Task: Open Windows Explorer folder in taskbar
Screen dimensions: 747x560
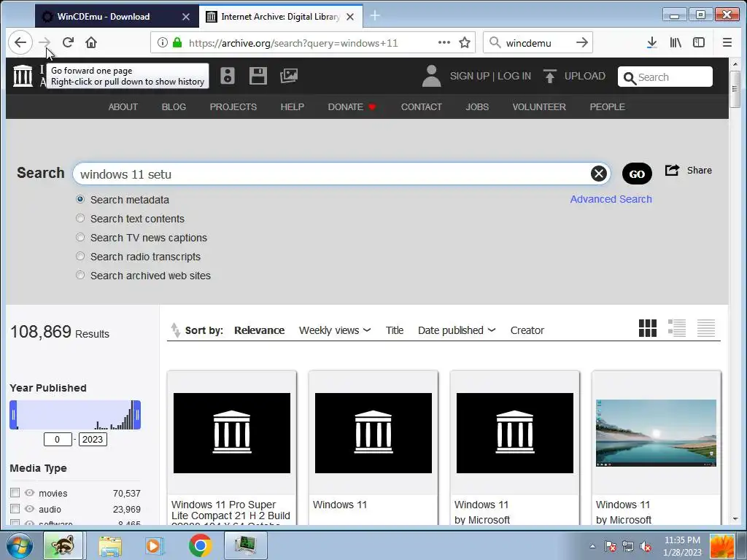Action: (x=110, y=545)
